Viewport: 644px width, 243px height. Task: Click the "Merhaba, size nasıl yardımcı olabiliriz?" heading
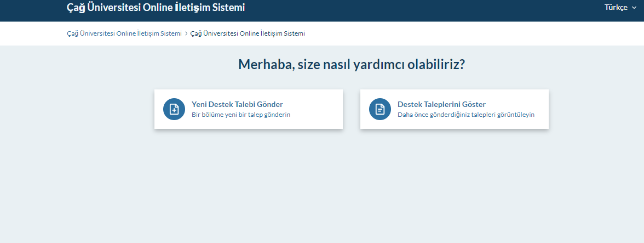point(352,65)
